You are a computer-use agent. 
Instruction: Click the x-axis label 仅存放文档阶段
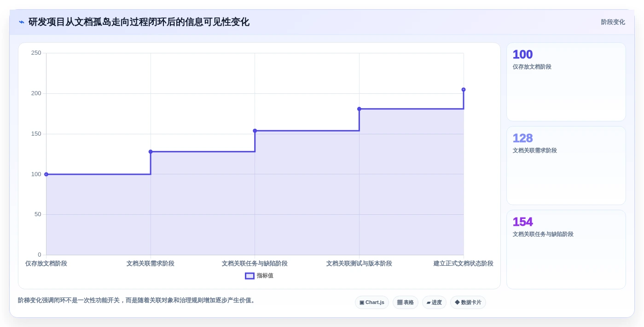46,264
